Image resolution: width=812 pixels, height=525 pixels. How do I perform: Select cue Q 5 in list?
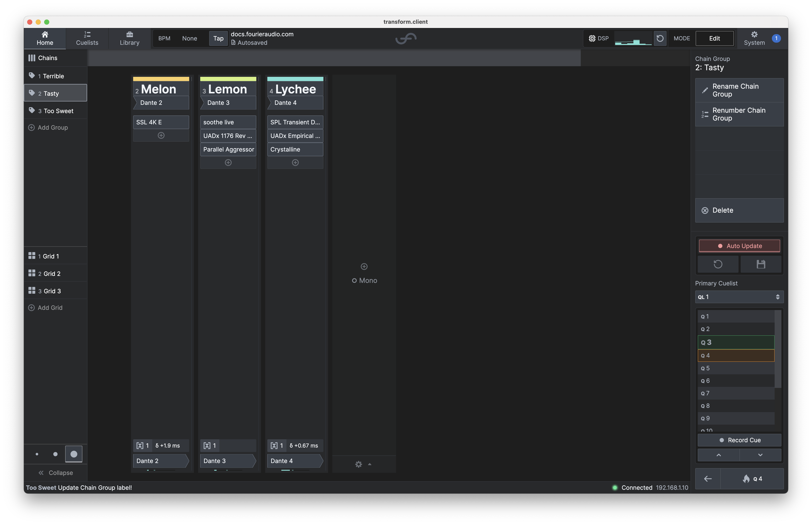736,368
